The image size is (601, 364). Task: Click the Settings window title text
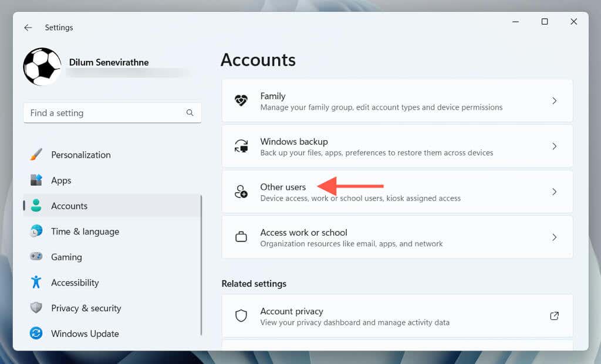[59, 28]
